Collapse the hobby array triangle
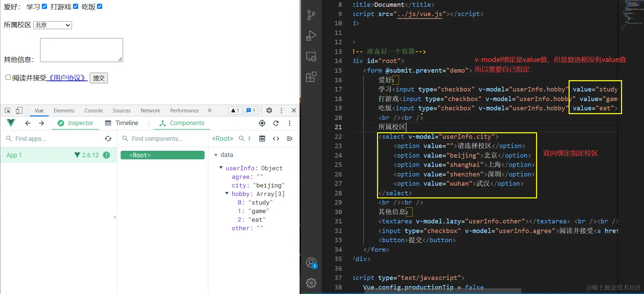Viewport: 644px width, 294px height. [x=227, y=193]
